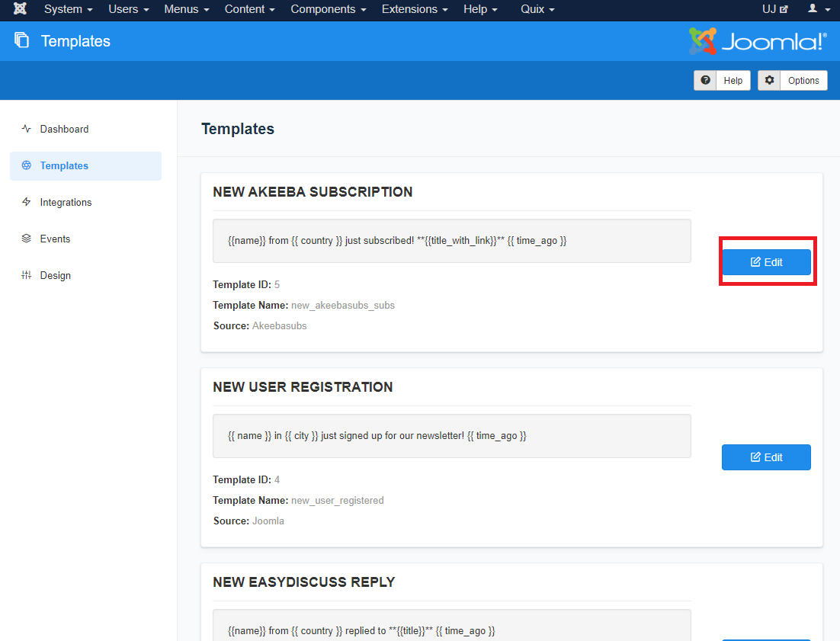Click the Dashboard pulse icon

pyautogui.click(x=26, y=129)
